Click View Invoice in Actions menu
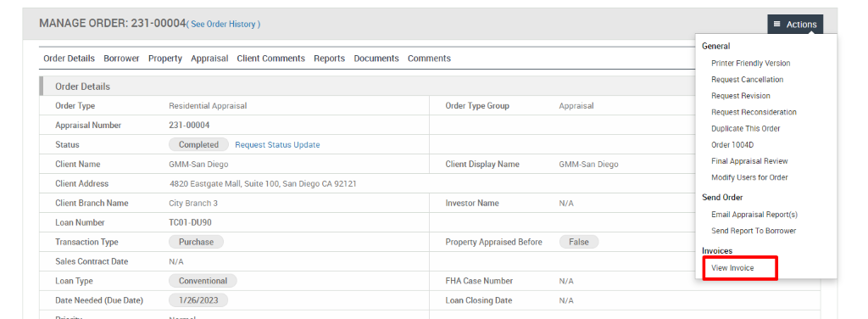 click(x=732, y=268)
